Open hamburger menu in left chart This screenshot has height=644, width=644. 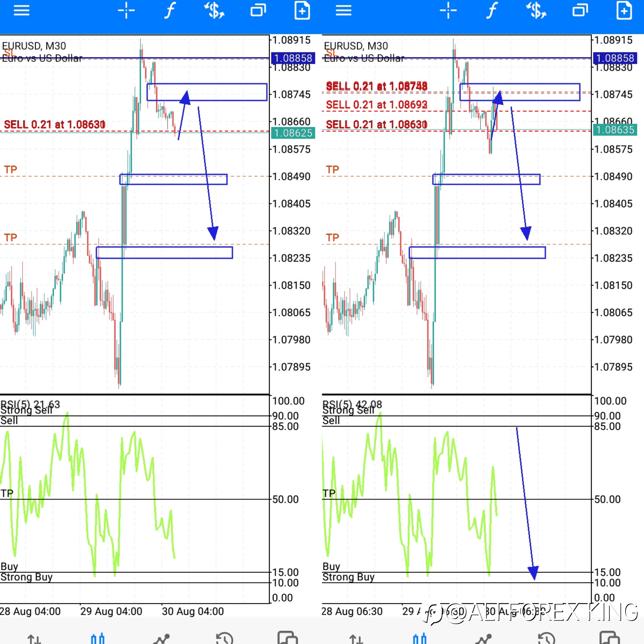(21, 10)
